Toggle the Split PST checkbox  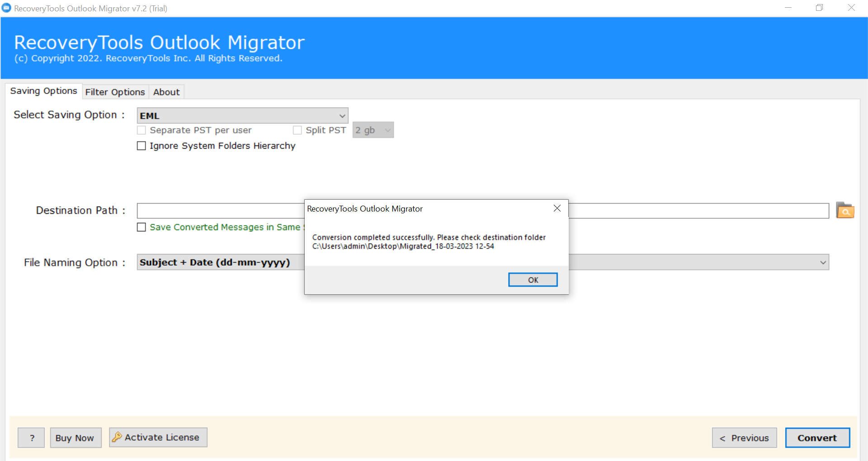(x=297, y=130)
